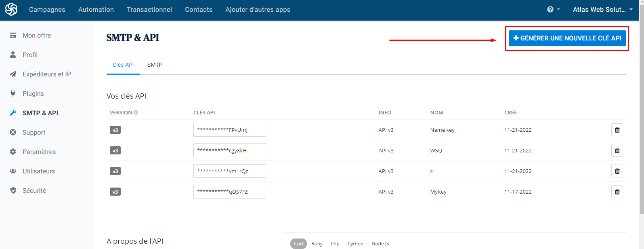Open Utilisateurs in the sidebar
The height and width of the screenshot is (249, 644).
(x=39, y=171)
